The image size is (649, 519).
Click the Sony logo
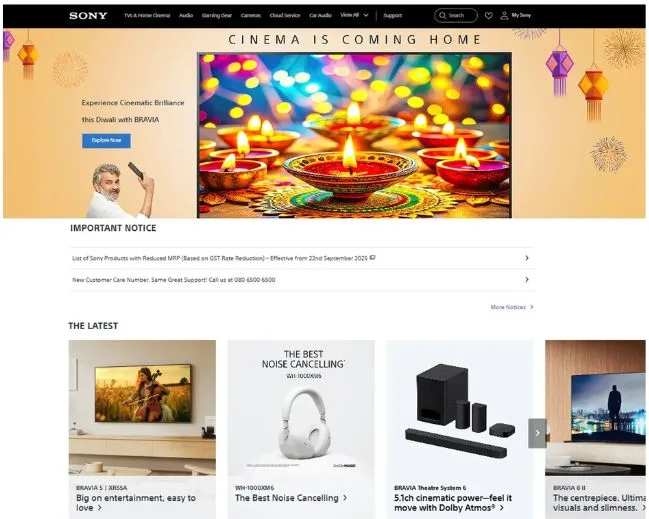coord(88,16)
